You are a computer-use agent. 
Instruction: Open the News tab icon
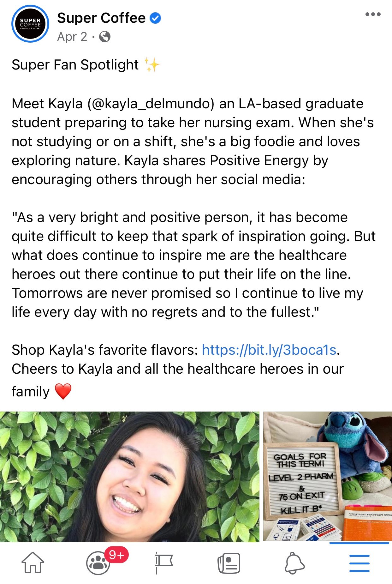229,563
